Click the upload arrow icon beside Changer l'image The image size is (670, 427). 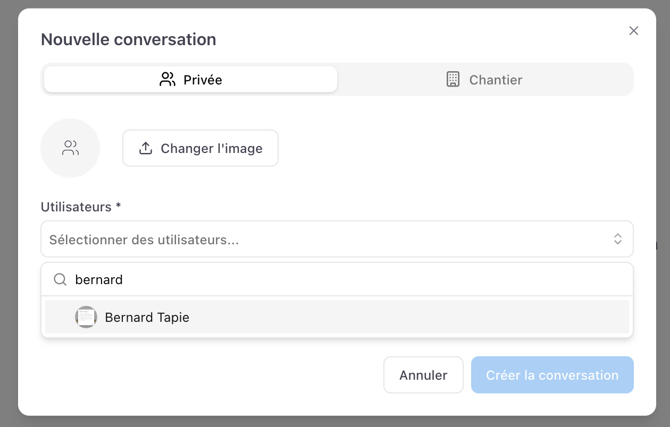pos(146,148)
